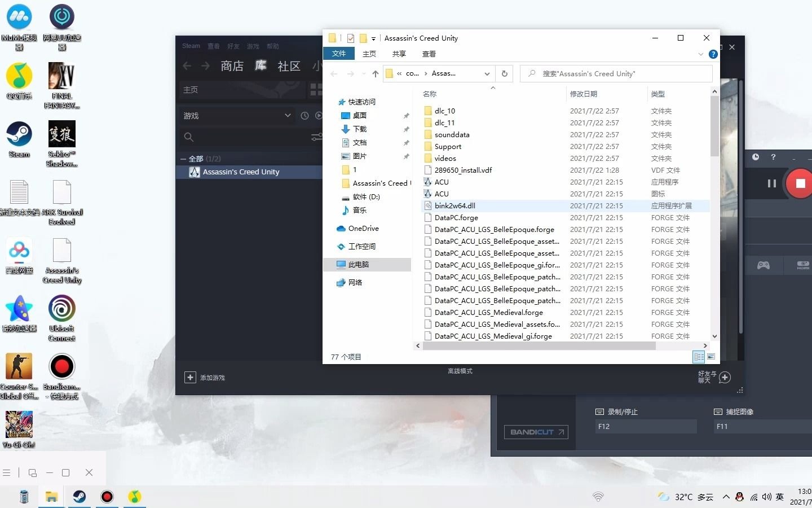This screenshot has height=508, width=812.
Task: Open Explorer's 查看 ribbon tab
Action: (429, 54)
